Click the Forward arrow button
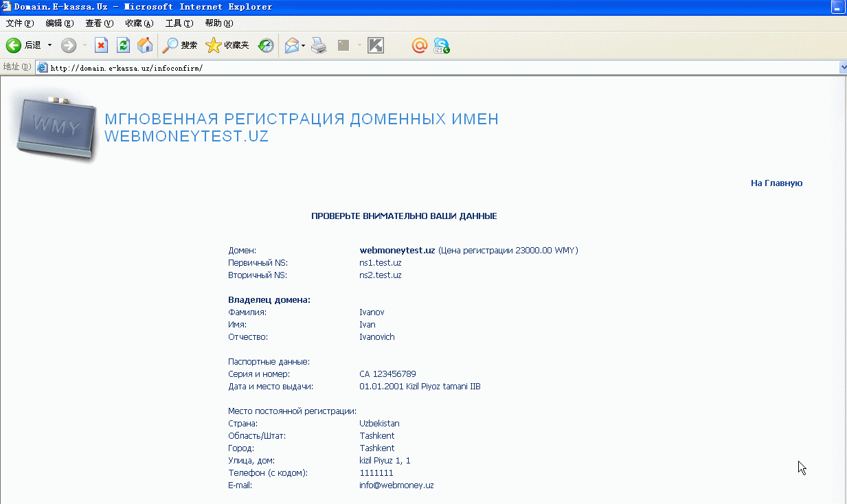847x504 pixels. pos(69,45)
